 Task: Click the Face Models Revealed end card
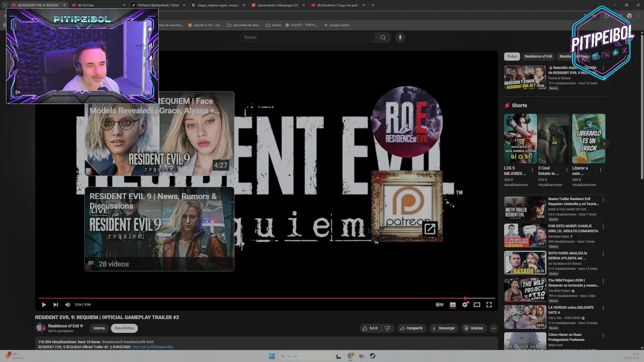point(159,134)
